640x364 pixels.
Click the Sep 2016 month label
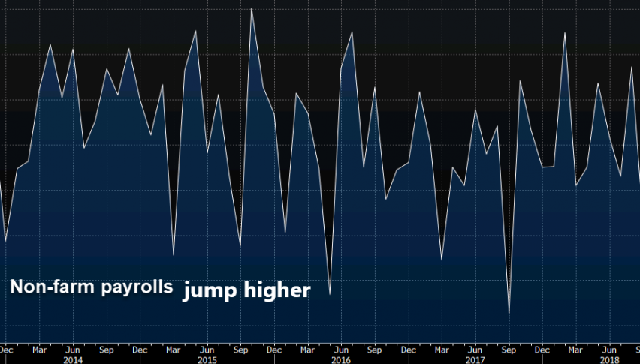tap(374, 349)
